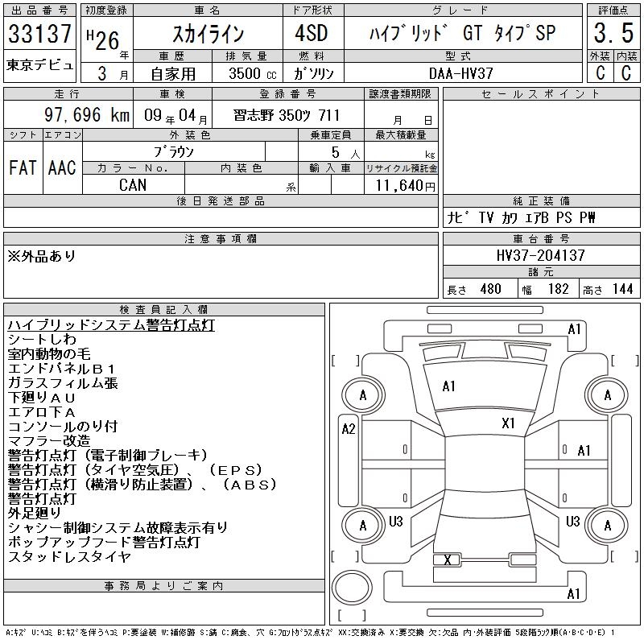The height and width of the screenshot is (644, 644).
Task: Click the 検査員記入欄 header
Action: (x=163, y=309)
